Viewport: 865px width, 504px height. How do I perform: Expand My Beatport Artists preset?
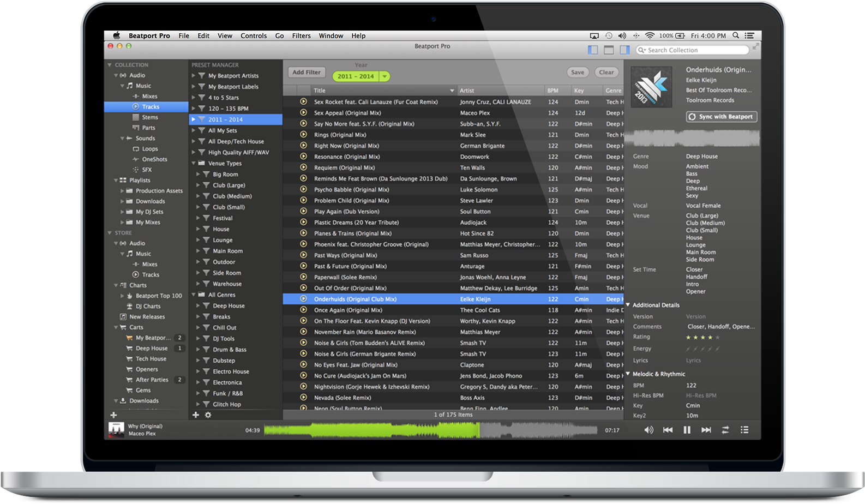click(194, 76)
